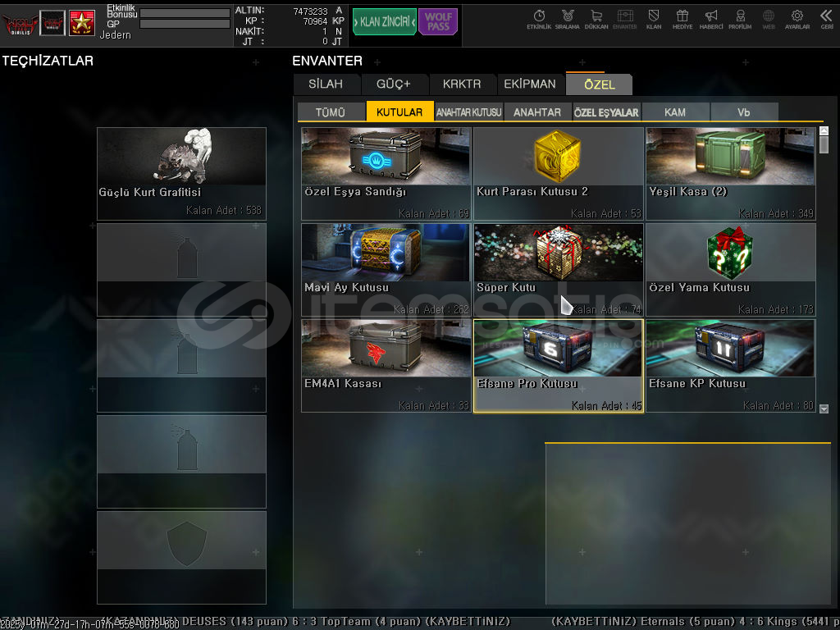Select the EM4A1 Kasası crate
Viewport: 840px width, 630px height.
pos(386,366)
